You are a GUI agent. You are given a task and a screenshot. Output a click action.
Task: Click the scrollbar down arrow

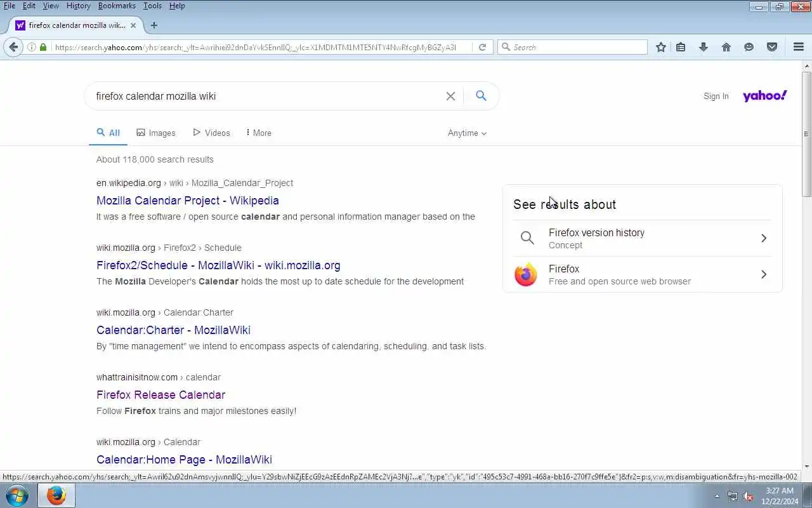coord(807,467)
